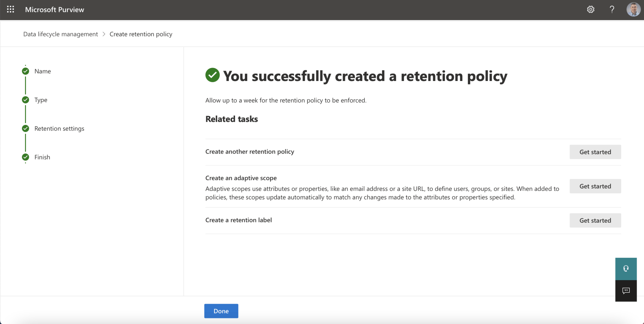The image size is (644, 324).
Task: Get started creating a retention label
Action: [x=595, y=220]
